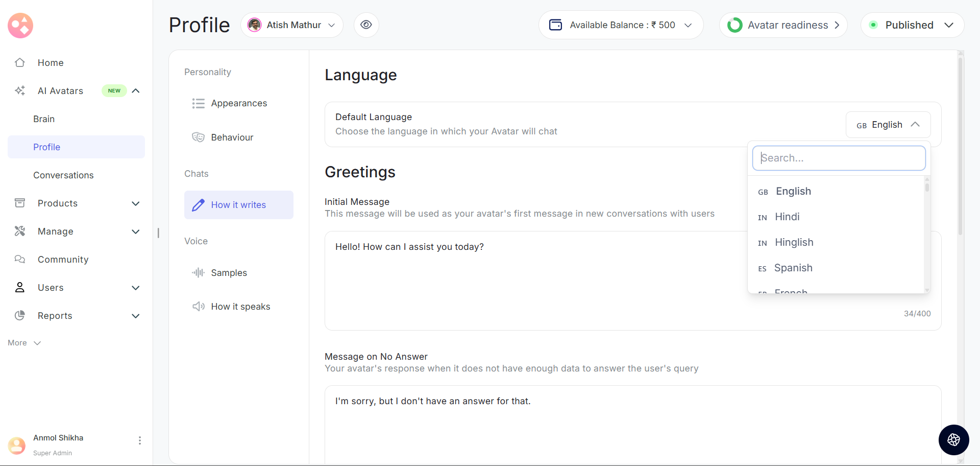Collapse the AI Avatars section
980x466 pixels.
136,91
